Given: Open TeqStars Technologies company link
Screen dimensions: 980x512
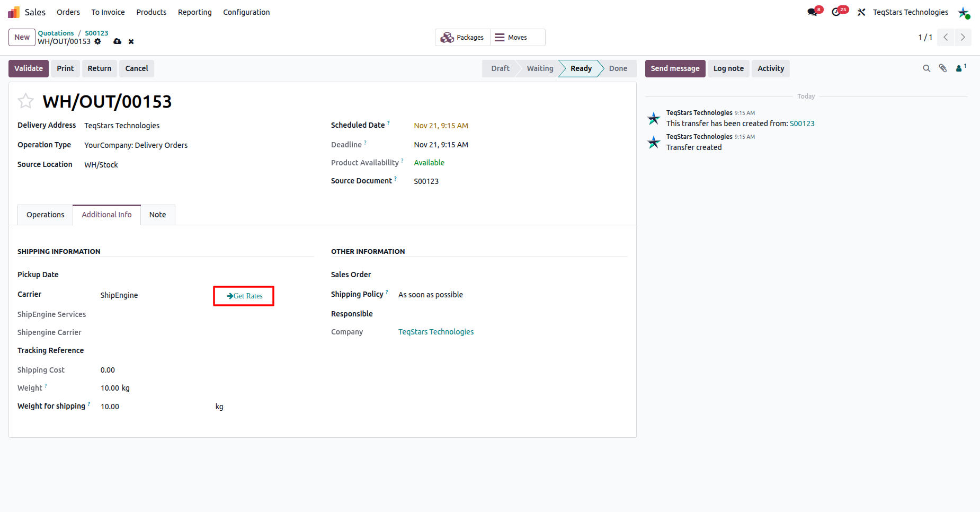Looking at the screenshot, I should [436, 332].
